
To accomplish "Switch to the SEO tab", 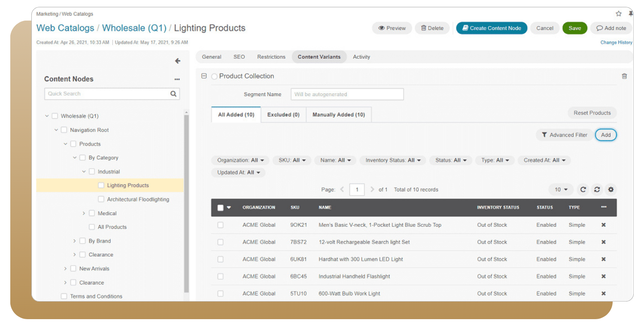I will point(239,57).
